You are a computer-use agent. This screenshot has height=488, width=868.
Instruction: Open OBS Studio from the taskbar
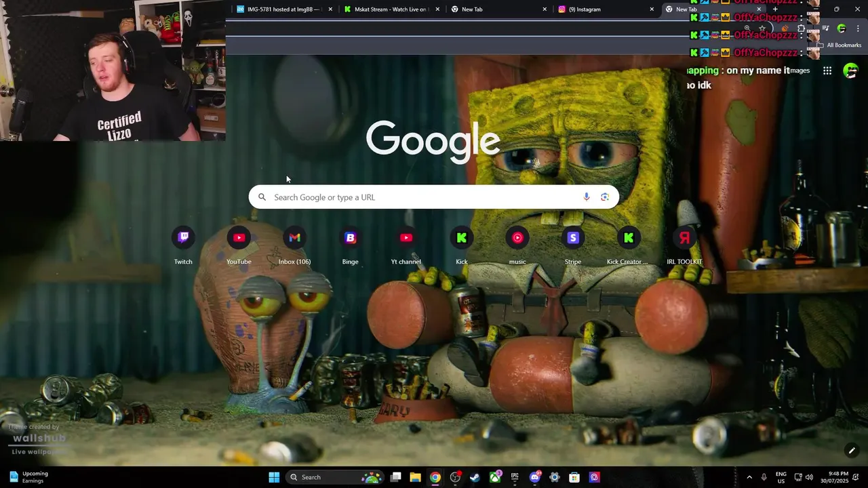(456, 477)
